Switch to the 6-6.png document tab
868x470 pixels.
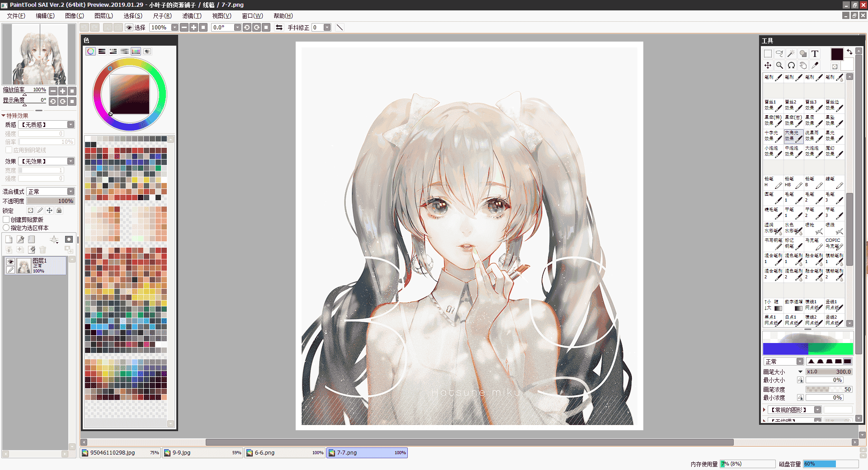[x=285, y=453]
